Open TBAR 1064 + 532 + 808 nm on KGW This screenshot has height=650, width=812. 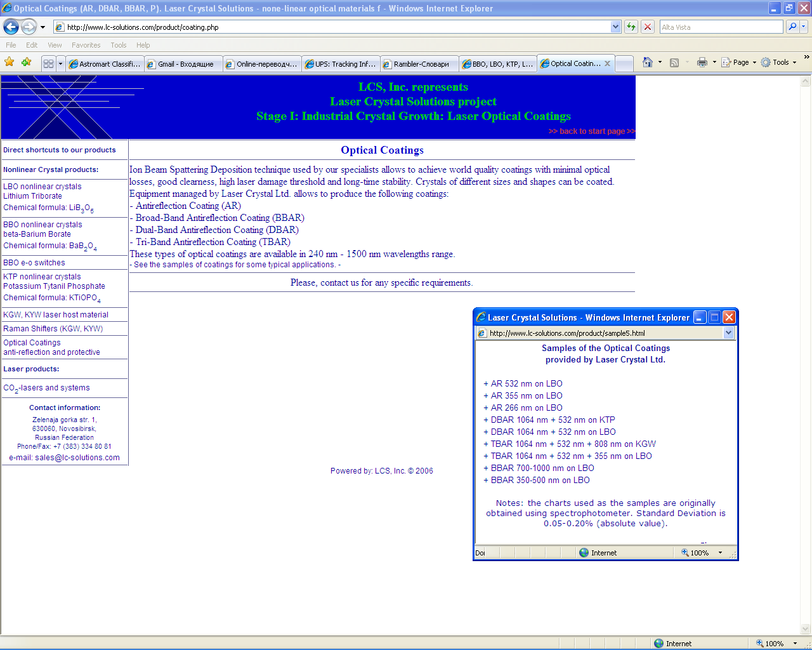[573, 444]
